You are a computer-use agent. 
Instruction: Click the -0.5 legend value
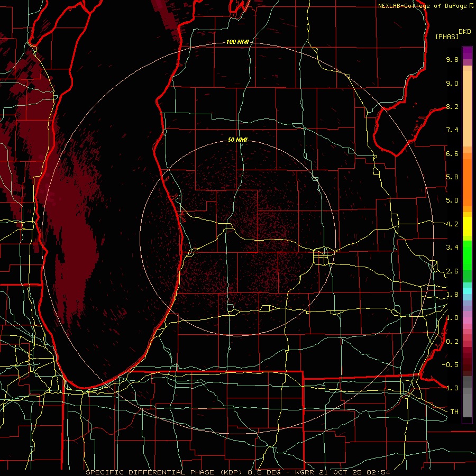click(x=450, y=364)
